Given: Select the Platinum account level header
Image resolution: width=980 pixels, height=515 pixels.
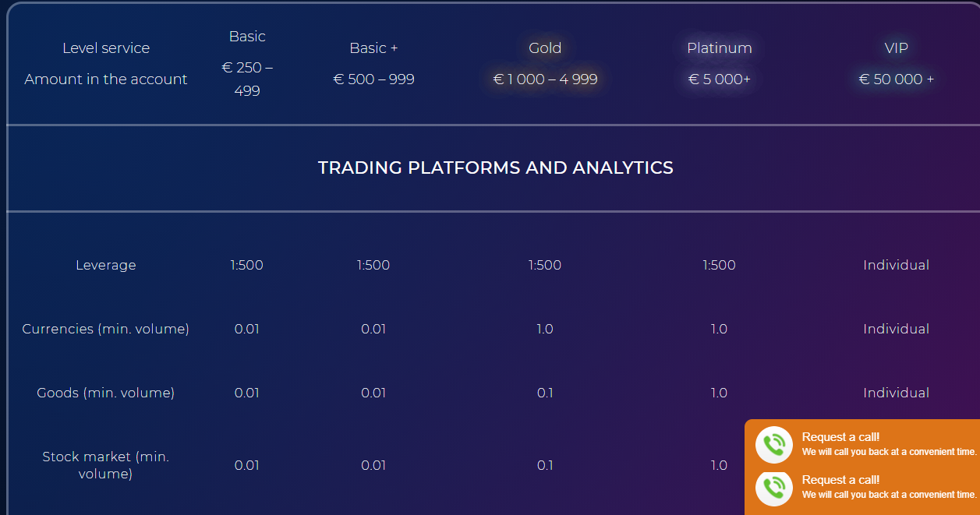Looking at the screenshot, I should coord(719,48).
